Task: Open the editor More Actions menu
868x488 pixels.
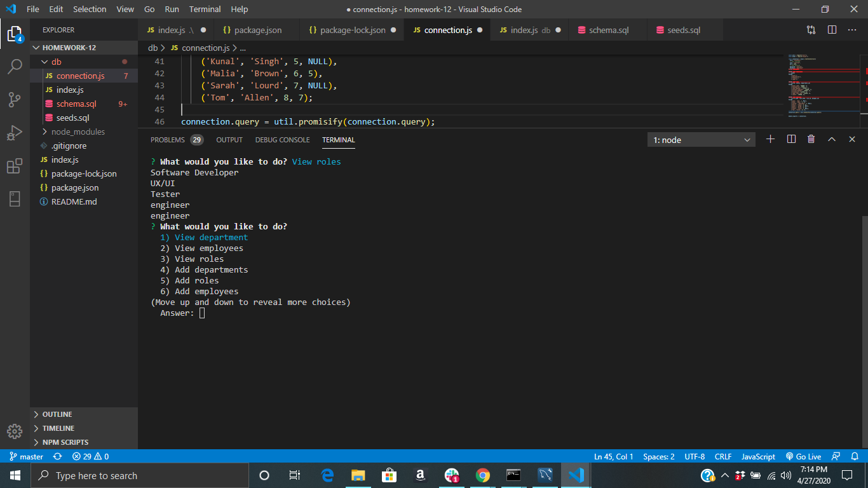Action: pyautogui.click(x=853, y=30)
